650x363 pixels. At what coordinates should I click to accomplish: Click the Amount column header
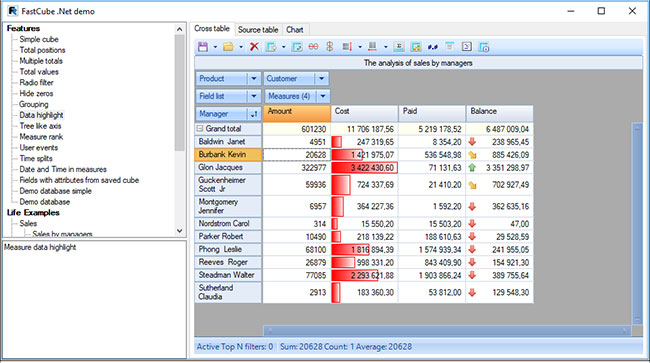point(296,113)
